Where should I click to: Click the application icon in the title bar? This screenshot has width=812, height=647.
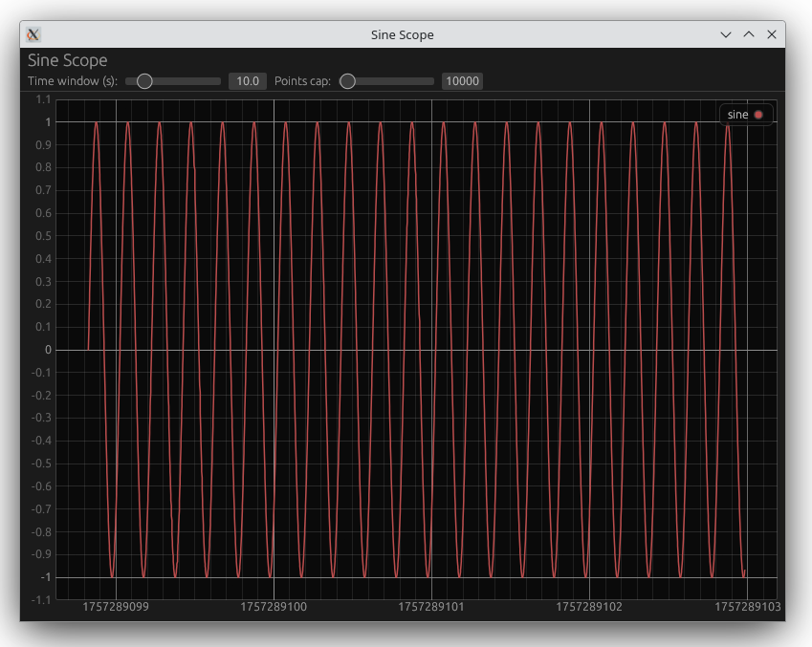34,34
